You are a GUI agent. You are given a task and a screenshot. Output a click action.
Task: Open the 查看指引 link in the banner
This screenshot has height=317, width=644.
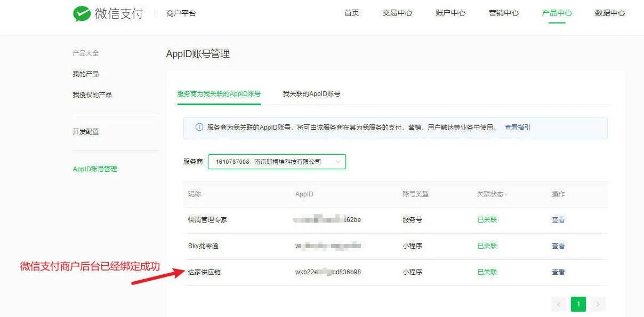coord(518,128)
